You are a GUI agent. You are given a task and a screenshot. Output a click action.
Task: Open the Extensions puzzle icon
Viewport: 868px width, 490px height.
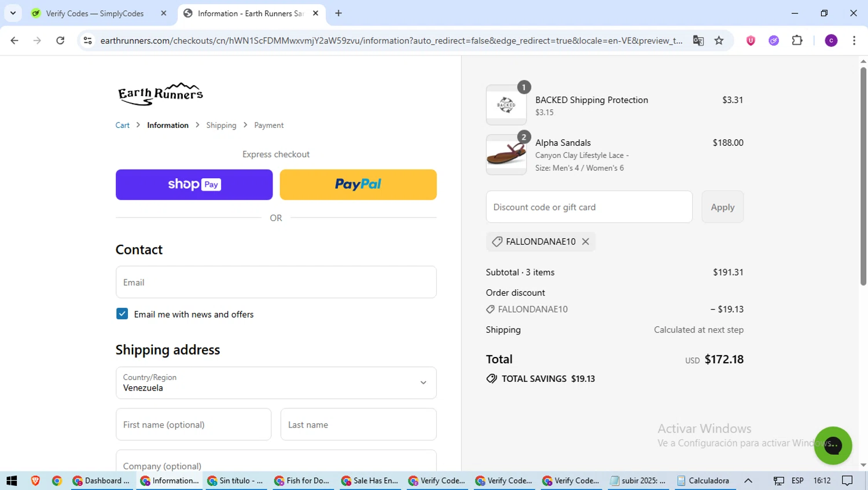(x=797, y=40)
